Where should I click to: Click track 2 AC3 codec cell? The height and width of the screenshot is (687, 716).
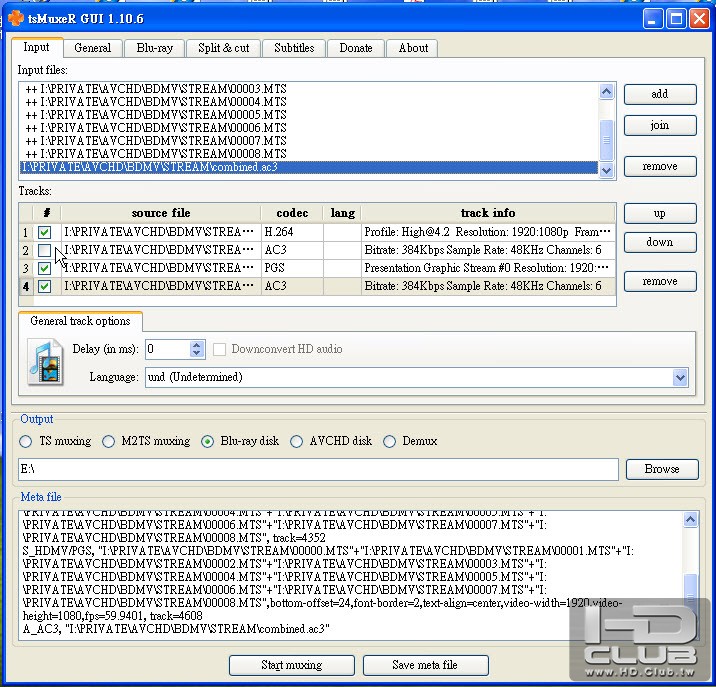pos(292,250)
